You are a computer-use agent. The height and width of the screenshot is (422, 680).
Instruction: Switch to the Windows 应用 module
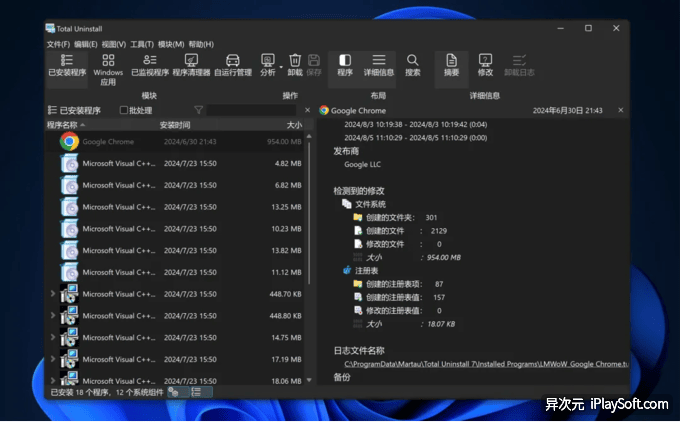coord(108,69)
